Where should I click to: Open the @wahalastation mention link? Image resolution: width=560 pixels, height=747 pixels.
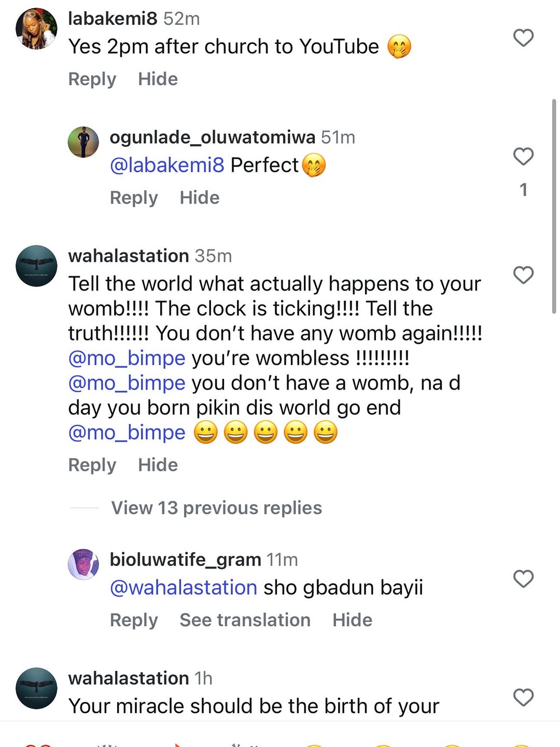coord(184,588)
